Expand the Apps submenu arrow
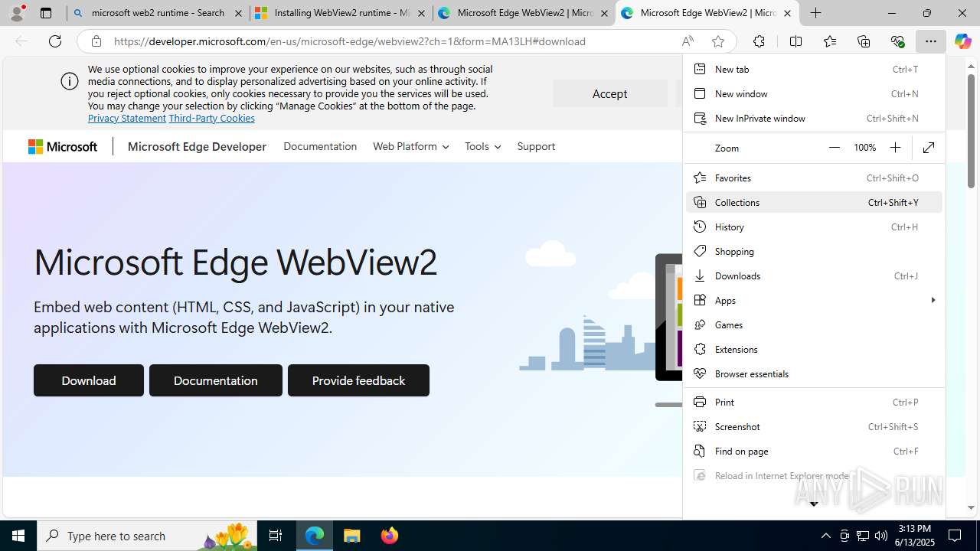This screenshot has height=551, width=980. tap(933, 300)
